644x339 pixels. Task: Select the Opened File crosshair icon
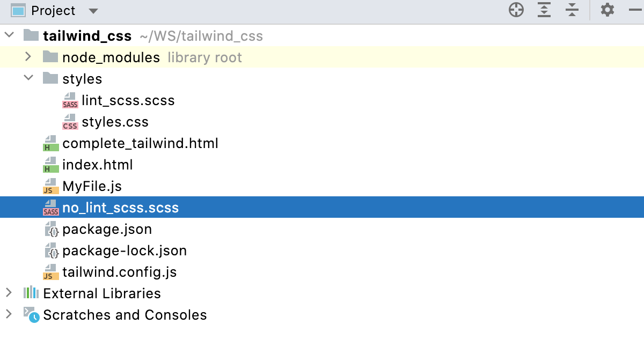pos(516,10)
